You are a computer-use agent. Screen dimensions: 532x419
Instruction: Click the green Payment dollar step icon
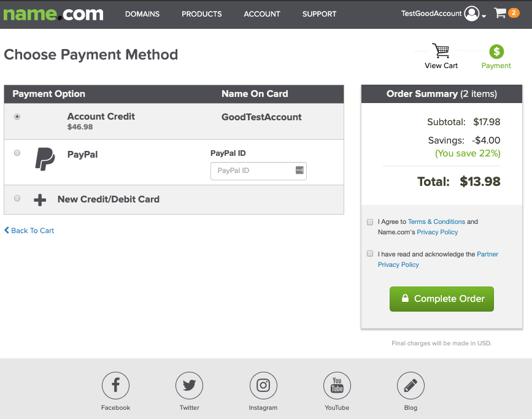[496, 52]
